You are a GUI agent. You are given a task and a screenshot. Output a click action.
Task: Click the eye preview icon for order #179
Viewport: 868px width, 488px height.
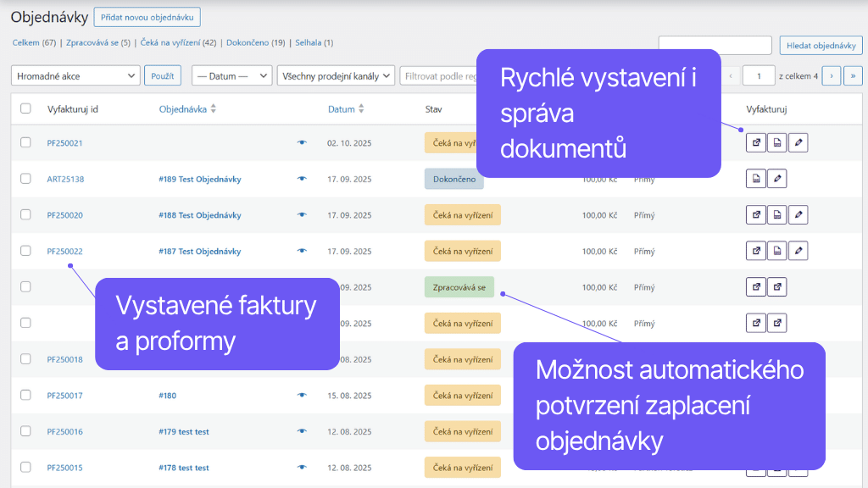pyautogui.click(x=302, y=431)
